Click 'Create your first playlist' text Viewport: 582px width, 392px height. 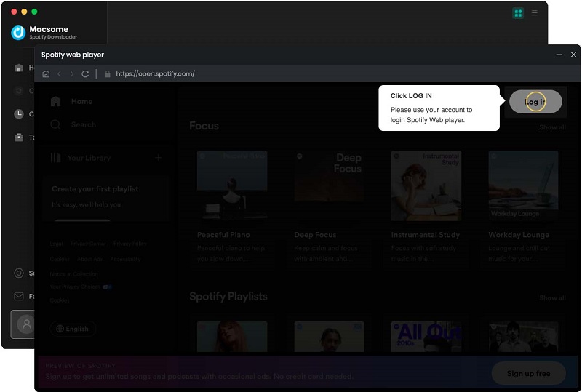[x=95, y=189]
